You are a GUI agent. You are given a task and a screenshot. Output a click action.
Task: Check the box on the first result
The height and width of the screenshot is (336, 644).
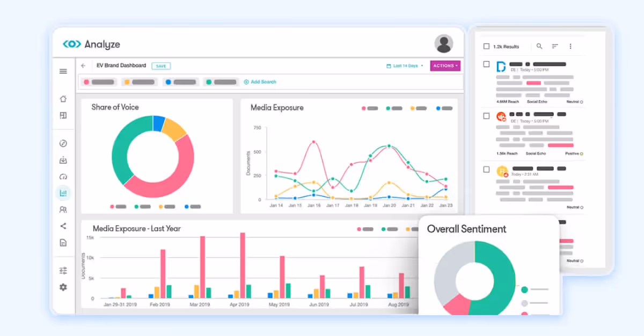[x=486, y=64]
